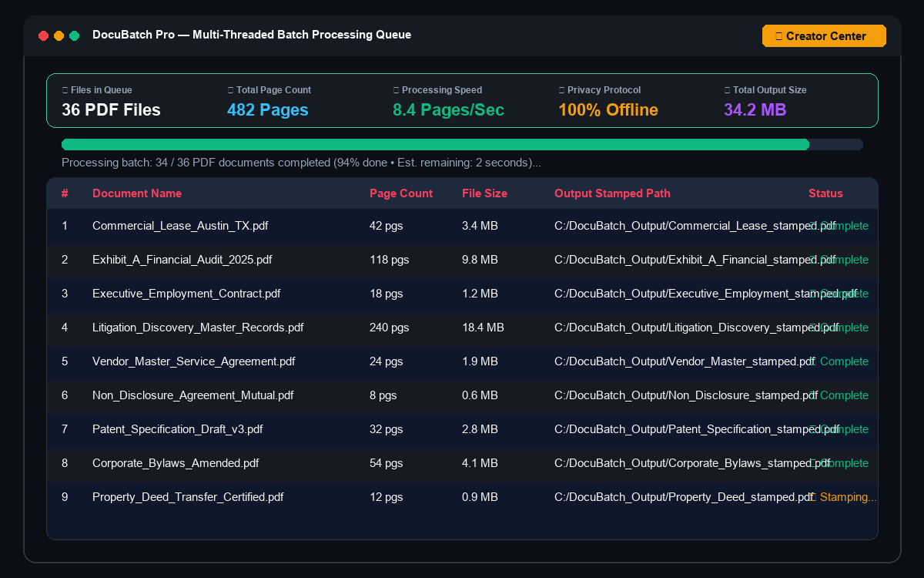Select Executive_Employment_Contract.pdf document

(x=186, y=294)
